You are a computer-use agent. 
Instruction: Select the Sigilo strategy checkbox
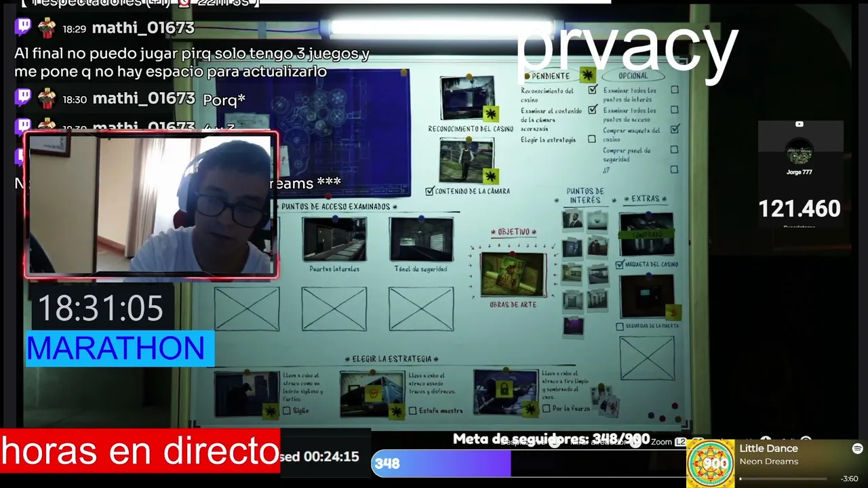coord(287,410)
